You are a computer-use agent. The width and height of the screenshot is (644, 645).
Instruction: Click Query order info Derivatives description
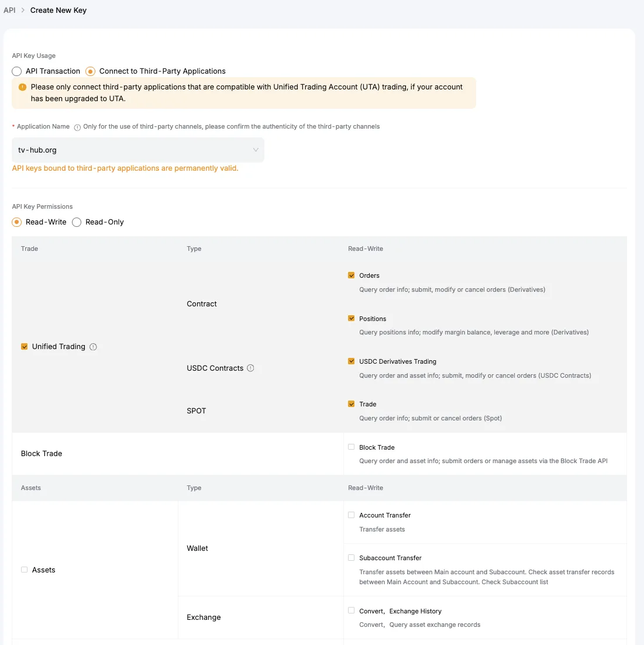click(452, 289)
